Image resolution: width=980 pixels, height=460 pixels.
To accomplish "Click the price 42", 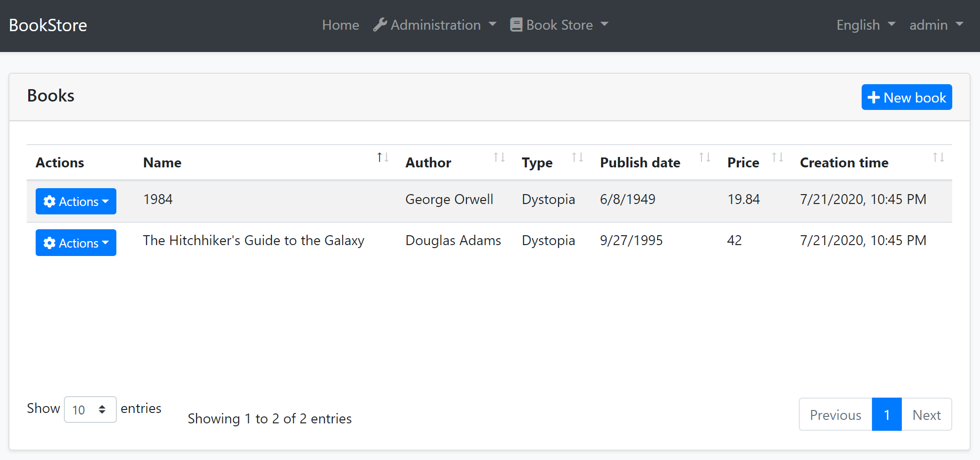I will (x=734, y=241).
